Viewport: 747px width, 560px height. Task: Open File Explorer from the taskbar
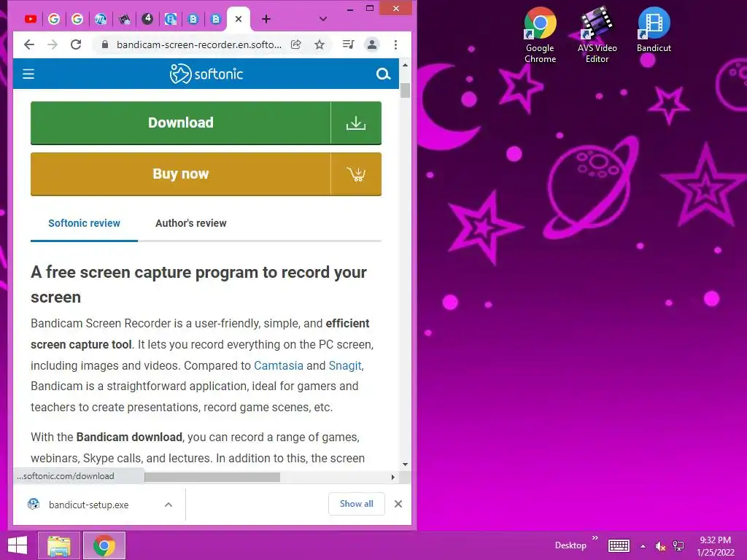click(x=59, y=545)
